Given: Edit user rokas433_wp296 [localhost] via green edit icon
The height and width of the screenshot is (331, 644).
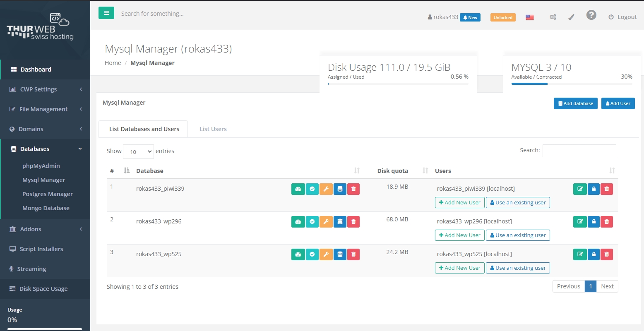Looking at the screenshot, I should (x=580, y=222).
